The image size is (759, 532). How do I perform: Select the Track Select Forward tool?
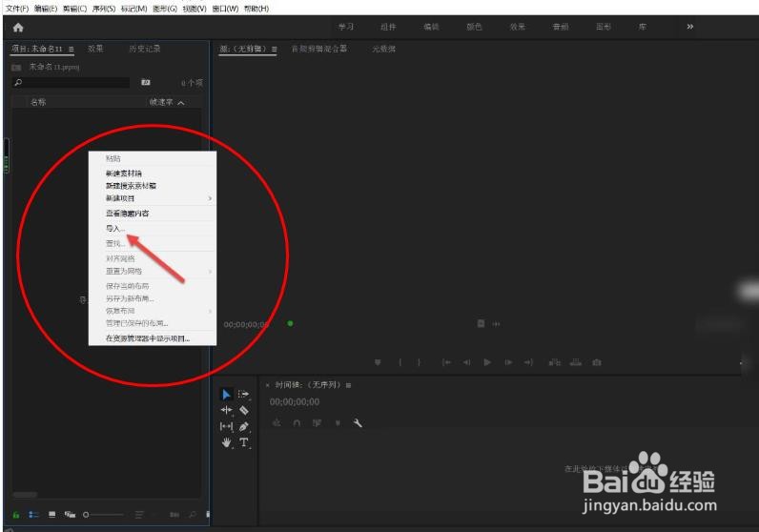click(x=243, y=394)
